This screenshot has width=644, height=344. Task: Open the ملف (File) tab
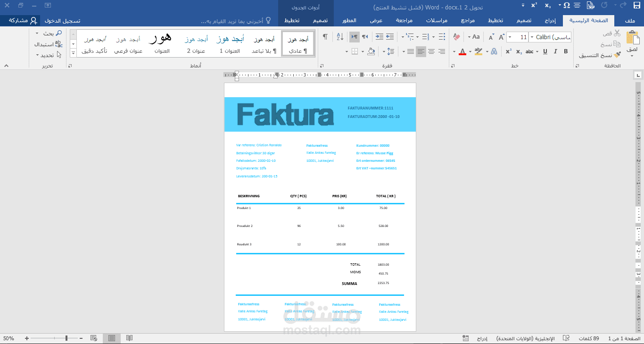coord(629,21)
